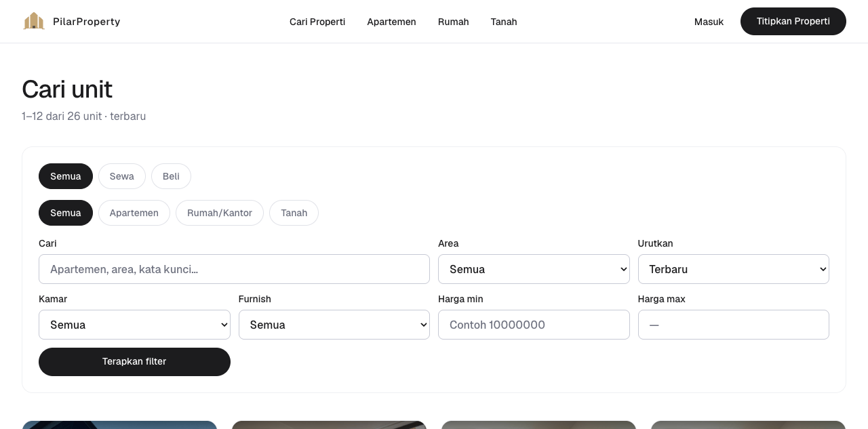The width and height of the screenshot is (868, 429).
Task: Select the Tanah item in top navigation
Action: coord(504,22)
